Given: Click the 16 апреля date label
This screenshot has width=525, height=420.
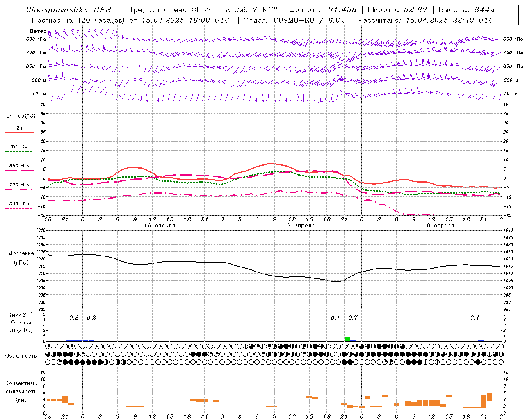Looking at the screenshot, I should 160,226.
